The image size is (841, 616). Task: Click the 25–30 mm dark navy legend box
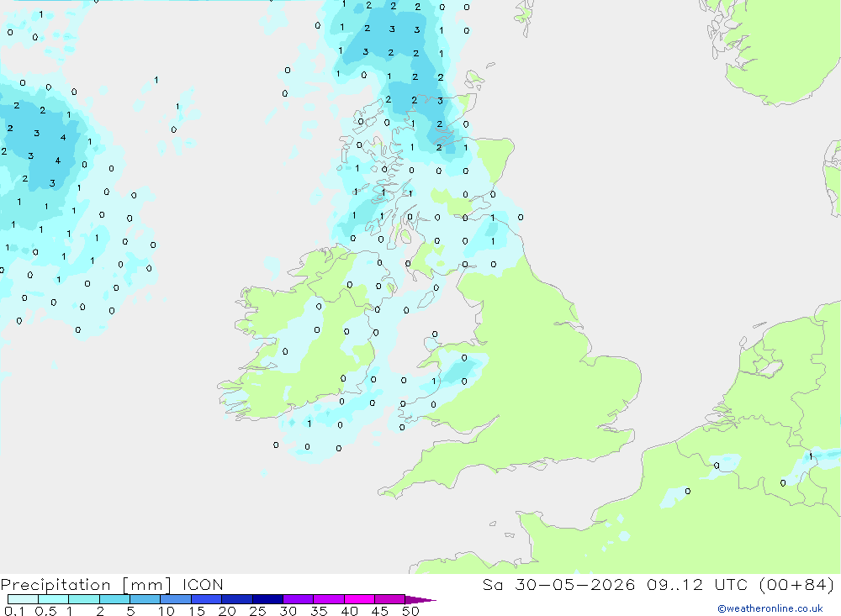tap(267, 599)
